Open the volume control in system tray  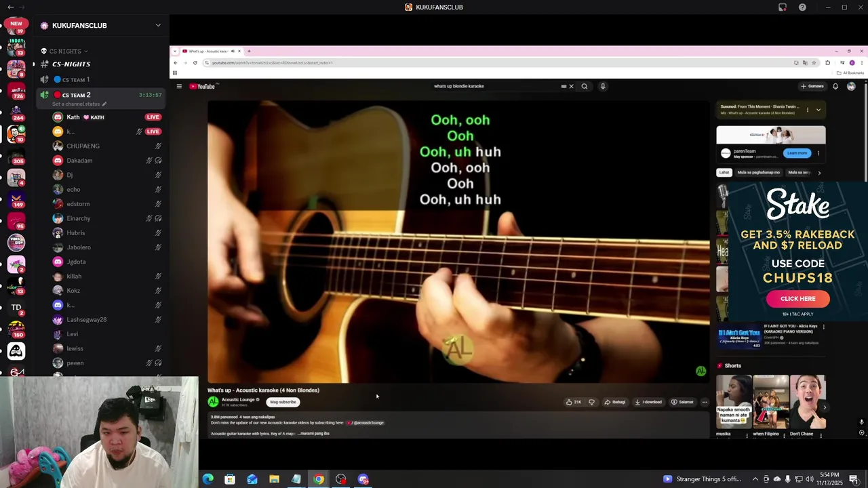[809, 479]
